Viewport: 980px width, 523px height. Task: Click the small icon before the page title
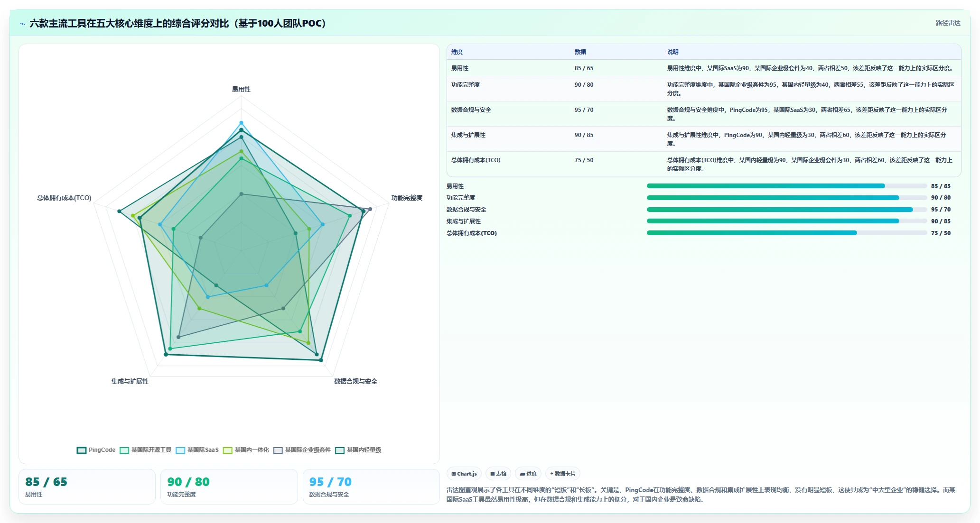click(x=22, y=24)
